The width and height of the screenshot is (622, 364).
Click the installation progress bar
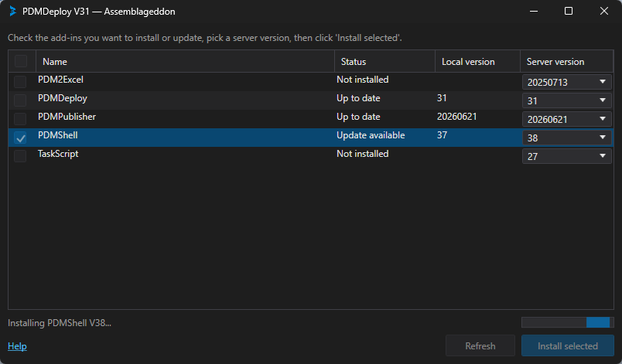coord(568,322)
